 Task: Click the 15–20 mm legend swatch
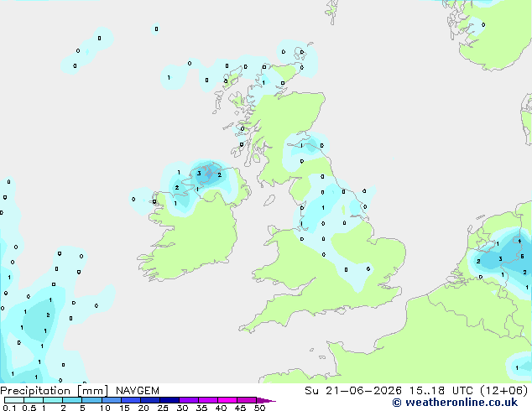point(130,400)
